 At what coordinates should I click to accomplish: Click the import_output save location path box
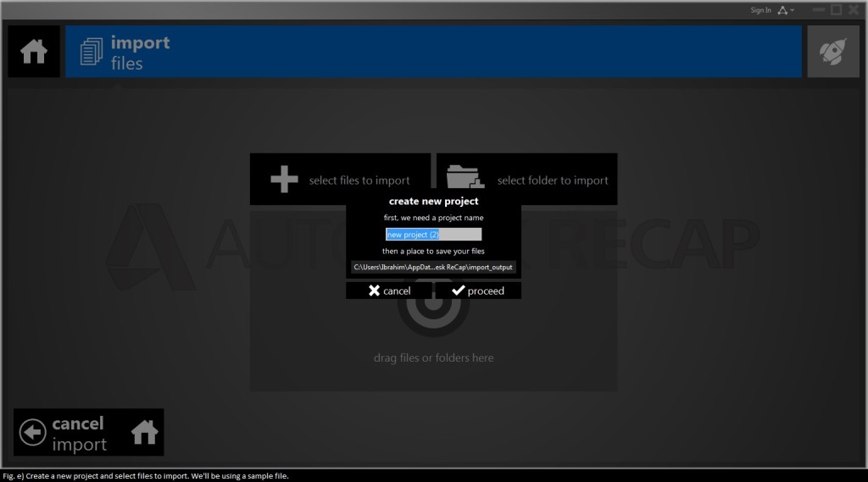click(433, 267)
